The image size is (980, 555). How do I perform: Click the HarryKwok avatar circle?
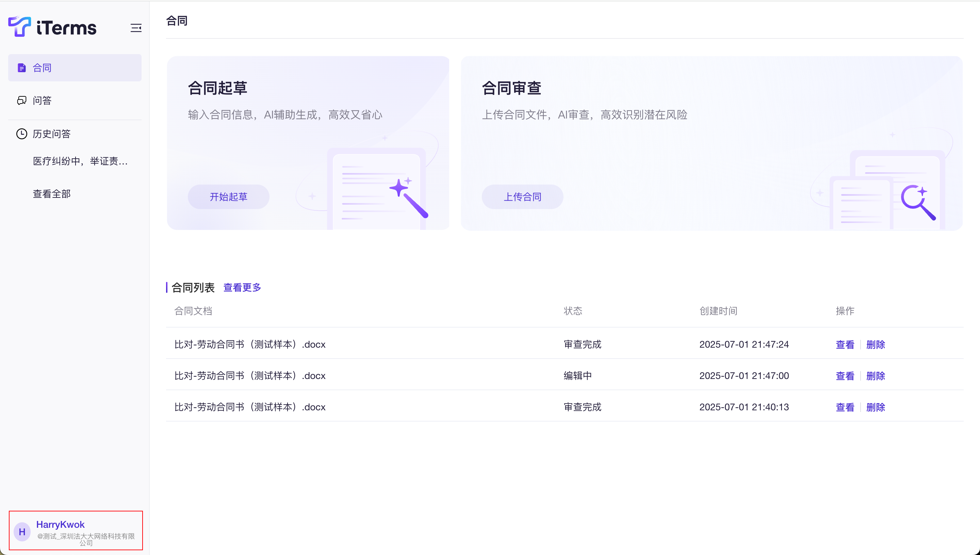pyautogui.click(x=22, y=532)
